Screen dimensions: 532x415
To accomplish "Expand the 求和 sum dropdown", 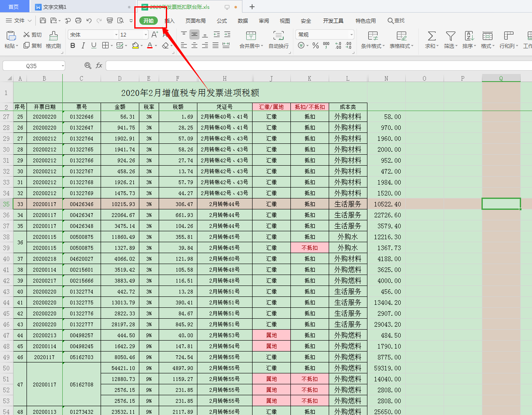I will [x=437, y=46].
